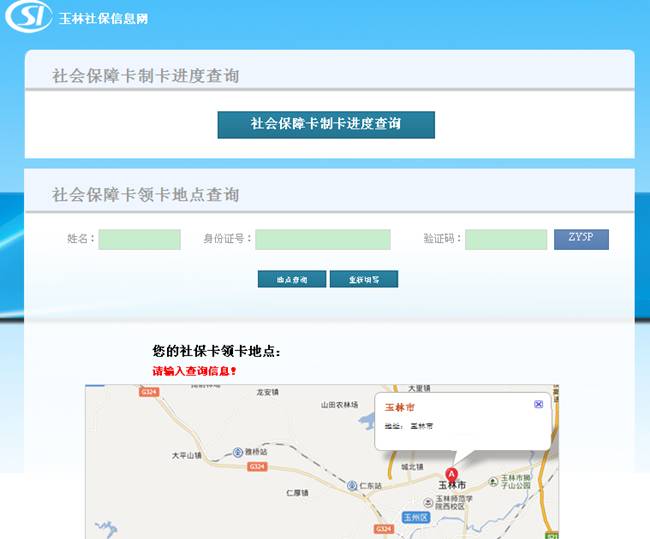This screenshot has width=650, height=539.
Task: Click the 山田农林场 map label
Action: point(340,405)
